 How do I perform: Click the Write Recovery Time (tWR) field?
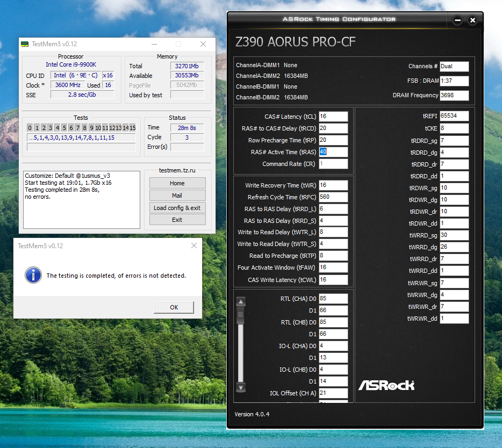coord(333,185)
